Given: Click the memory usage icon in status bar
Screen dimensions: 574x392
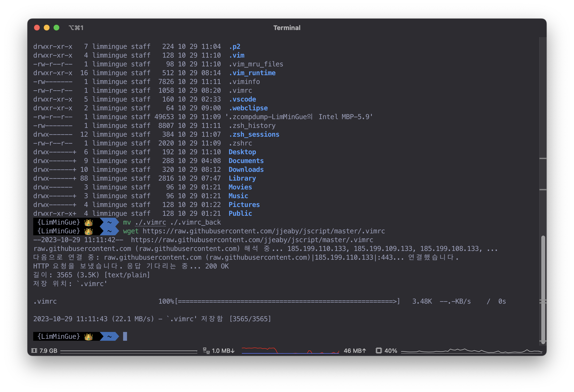Looking at the screenshot, I should click(34, 351).
